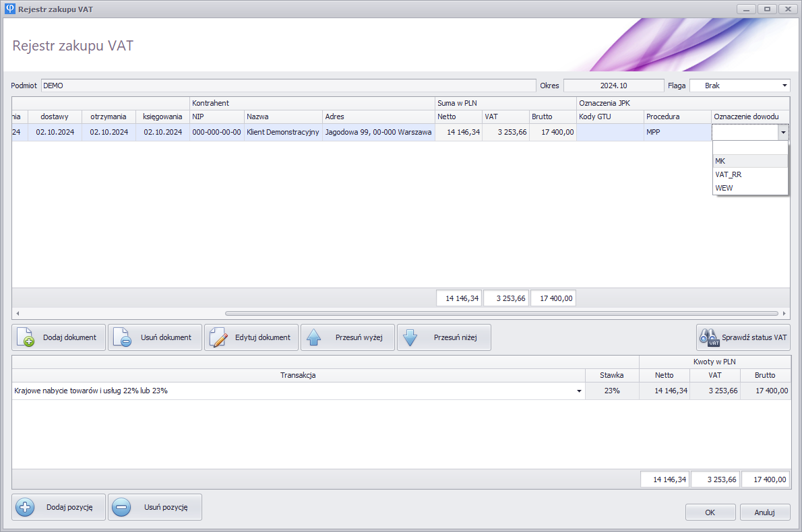
Task: Click the Anuluj button
Action: click(764, 512)
